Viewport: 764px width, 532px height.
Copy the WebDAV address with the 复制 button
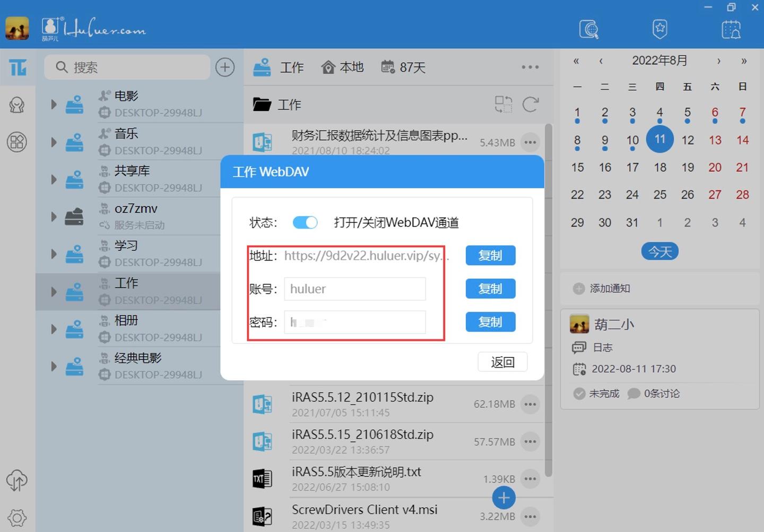tap(490, 255)
